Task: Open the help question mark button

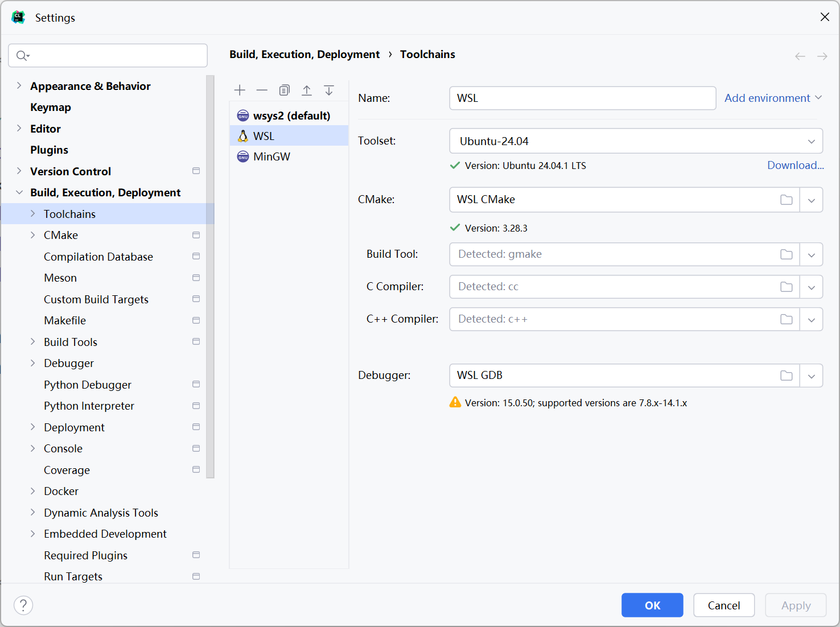Action: [x=23, y=605]
